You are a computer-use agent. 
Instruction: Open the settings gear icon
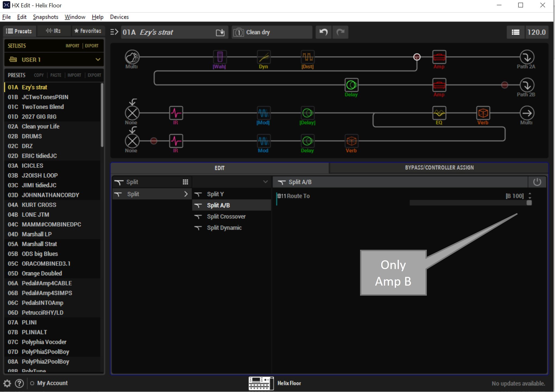tap(7, 383)
